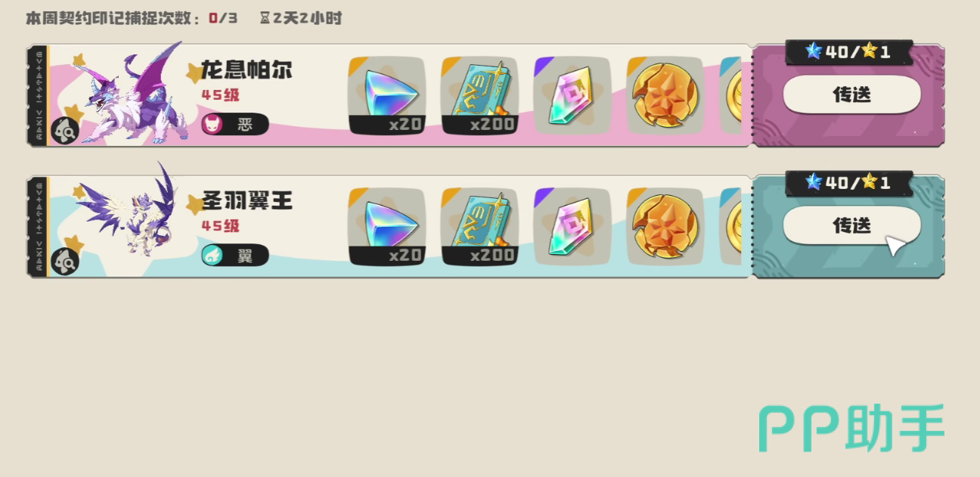Screen dimensions: 980x477
Task: Open magnifier icon on 龙息帕尔 card
Action: pyautogui.click(x=64, y=131)
